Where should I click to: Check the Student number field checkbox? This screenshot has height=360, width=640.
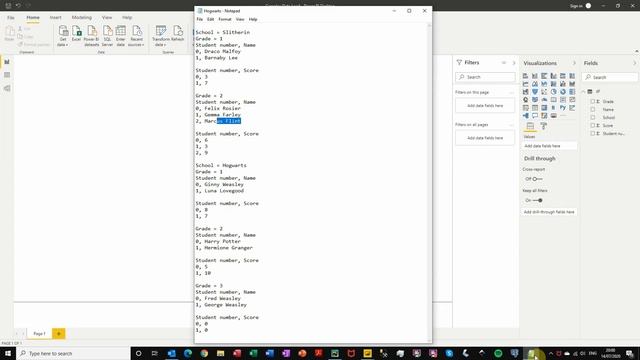click(593, 133)
